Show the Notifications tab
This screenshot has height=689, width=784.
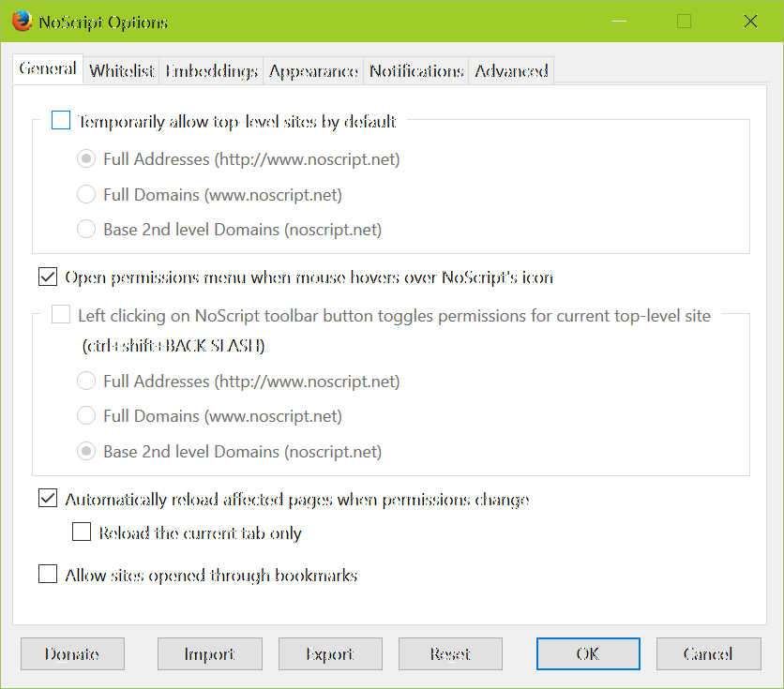point(416,71)
